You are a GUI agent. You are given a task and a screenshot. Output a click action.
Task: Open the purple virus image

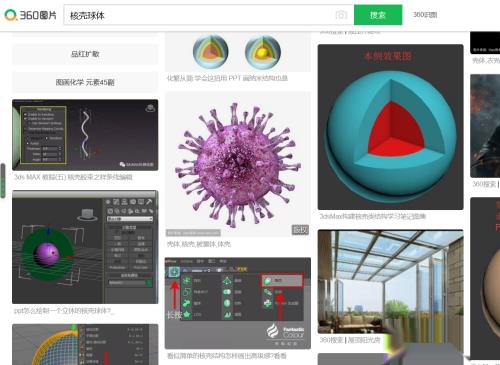click(238, 165)
